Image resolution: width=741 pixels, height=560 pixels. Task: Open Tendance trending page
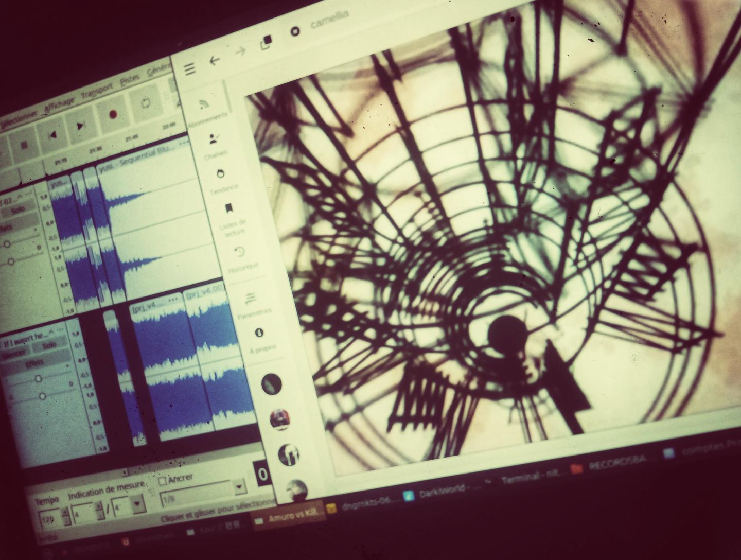coord(220,174)
